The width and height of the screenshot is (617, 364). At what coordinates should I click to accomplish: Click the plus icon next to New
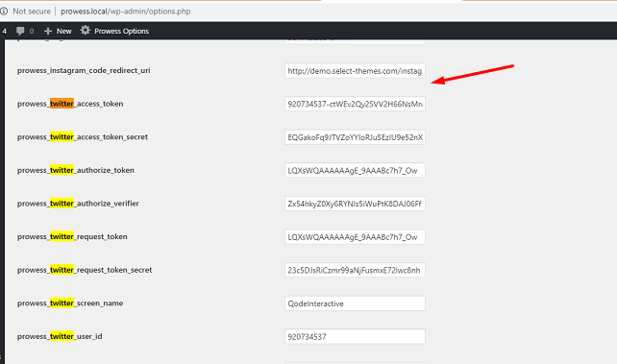point(48,31)
